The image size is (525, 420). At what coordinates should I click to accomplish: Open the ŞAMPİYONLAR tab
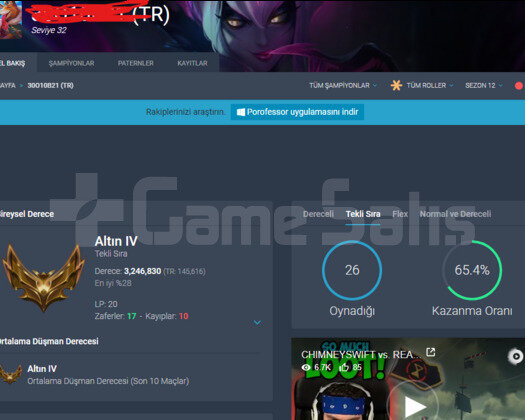click(71, 63)
